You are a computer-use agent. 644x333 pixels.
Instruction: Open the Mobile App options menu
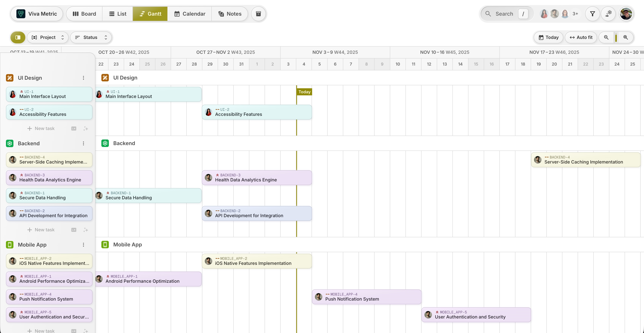[83, 245]
